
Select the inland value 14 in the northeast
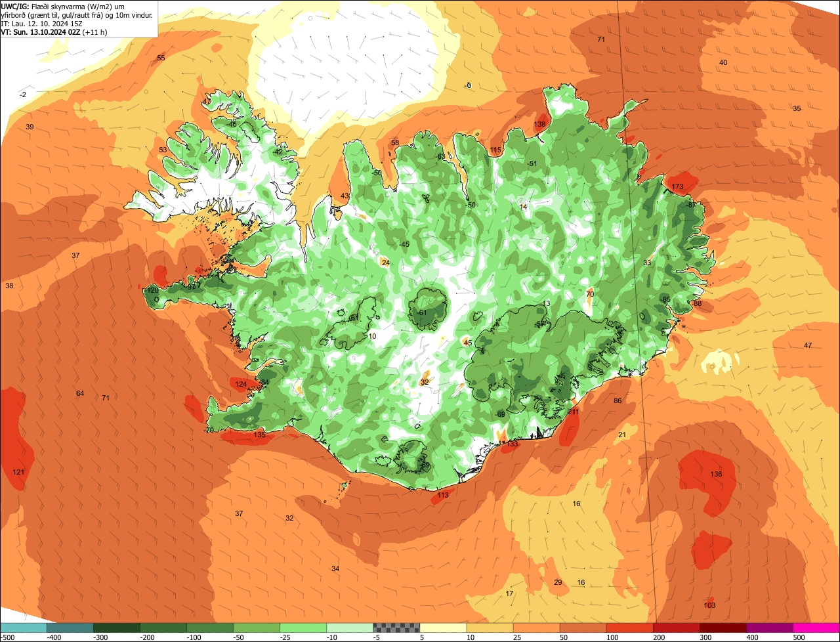(523, 207)
